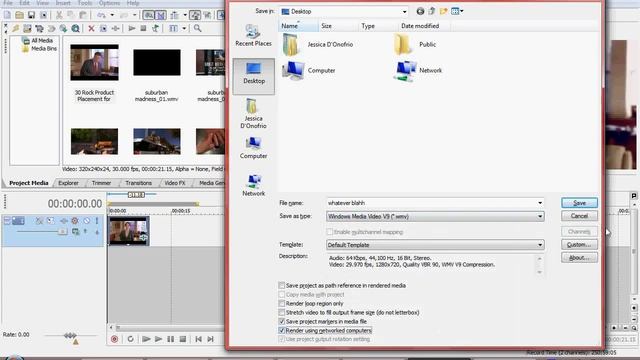
Task: Expand the File name history dropdown
Action: (540, 203)
